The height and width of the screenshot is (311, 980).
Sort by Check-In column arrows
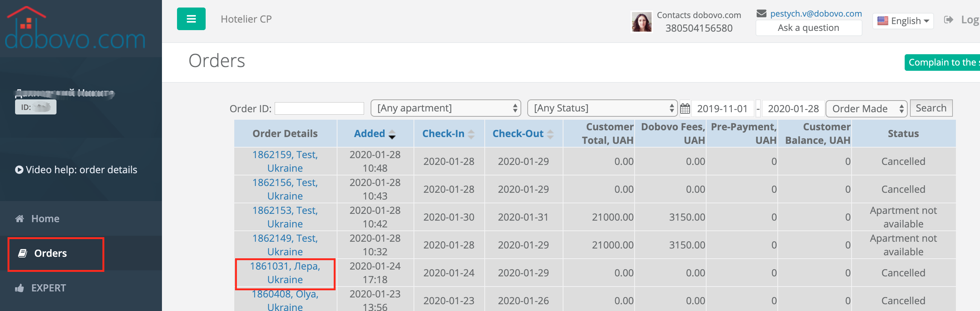pos(471,134)
